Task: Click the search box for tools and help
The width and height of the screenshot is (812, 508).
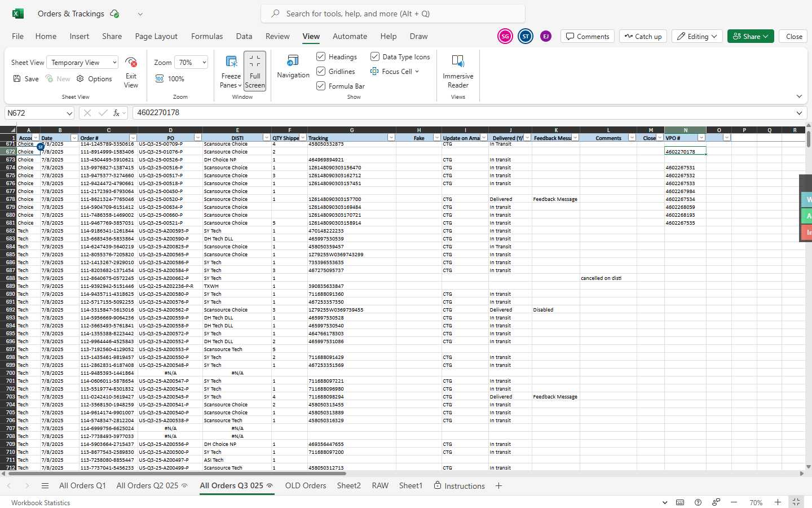Action: [393, 14]
